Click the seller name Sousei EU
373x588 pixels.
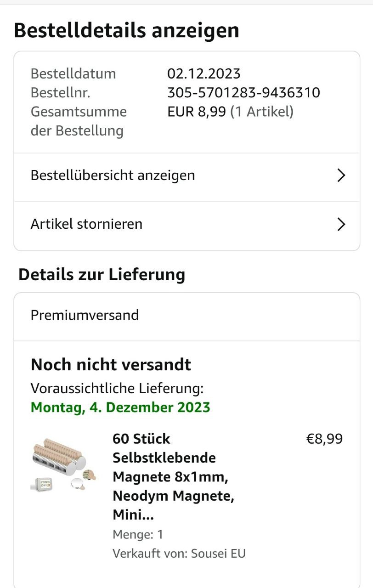point(218,554)
